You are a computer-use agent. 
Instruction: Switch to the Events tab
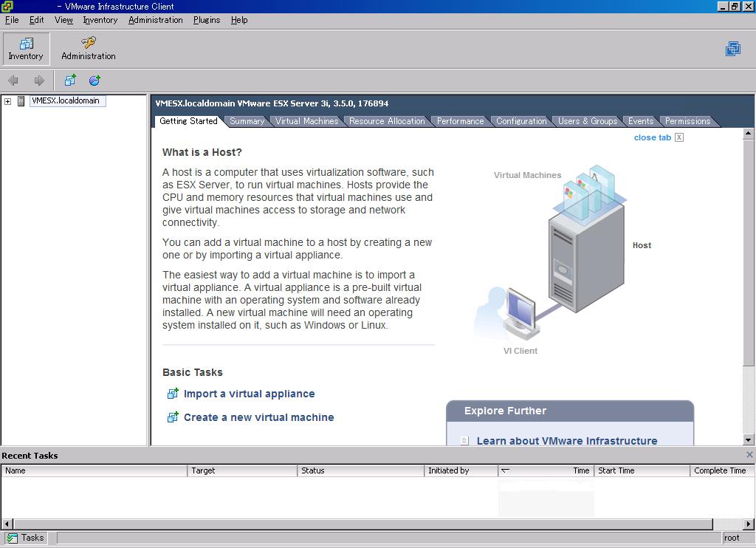[x=641, y=121]
